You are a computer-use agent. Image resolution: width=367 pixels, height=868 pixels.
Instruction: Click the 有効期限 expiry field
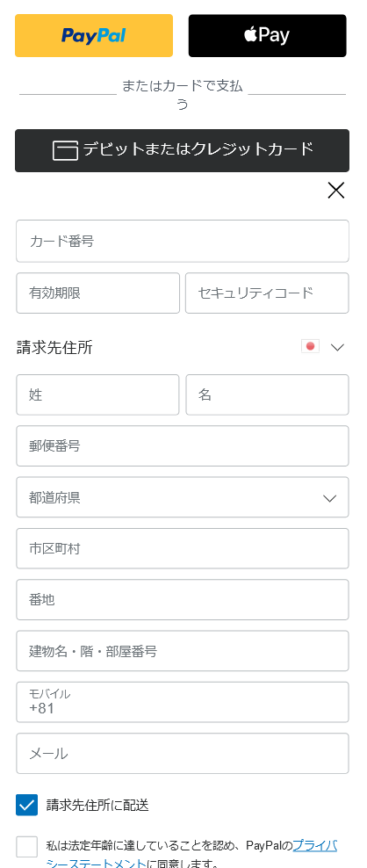tap(98, 293)
